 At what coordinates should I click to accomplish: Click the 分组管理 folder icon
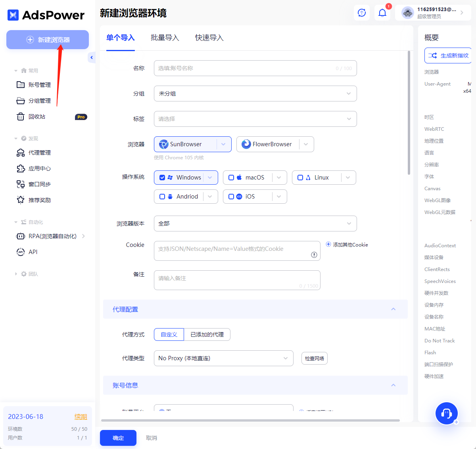point(21,101)
